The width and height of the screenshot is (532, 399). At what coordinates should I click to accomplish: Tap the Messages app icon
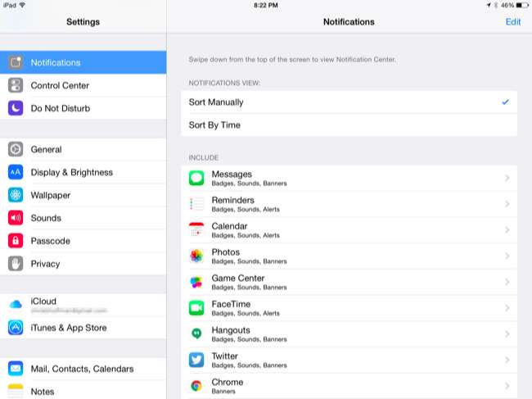click(x=196, y=178)
